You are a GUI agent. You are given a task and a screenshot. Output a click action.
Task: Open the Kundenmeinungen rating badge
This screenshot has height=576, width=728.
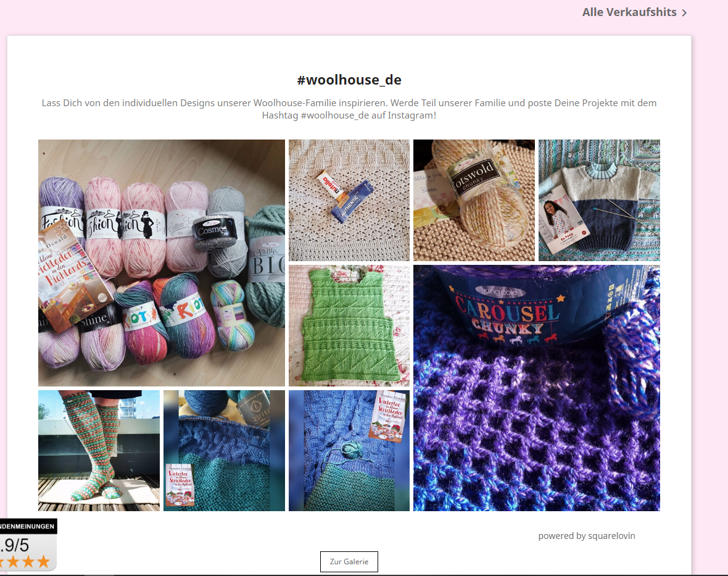tap(28, 545)
